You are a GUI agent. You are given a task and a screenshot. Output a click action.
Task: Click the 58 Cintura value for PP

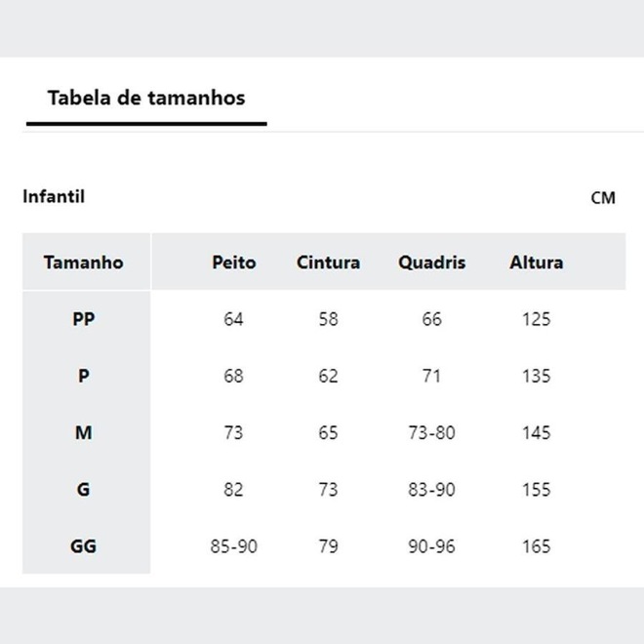click(x=328, y=319)
